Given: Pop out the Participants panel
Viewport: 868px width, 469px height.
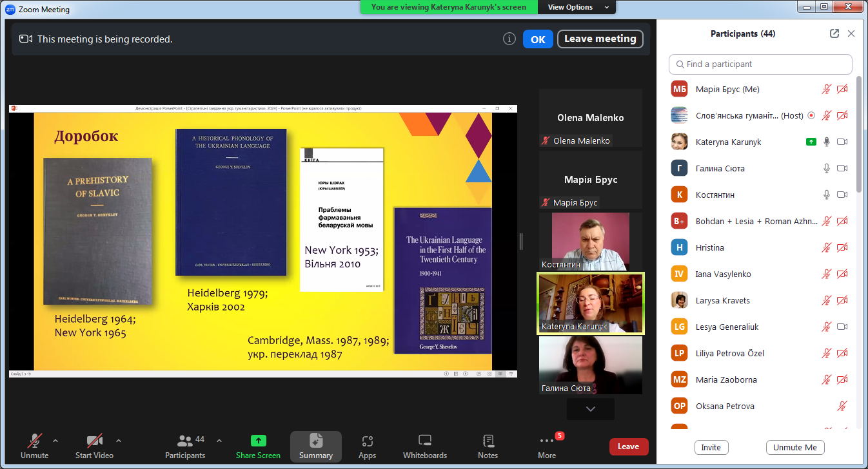Looking at the screenshot, I should click(834, 33).
